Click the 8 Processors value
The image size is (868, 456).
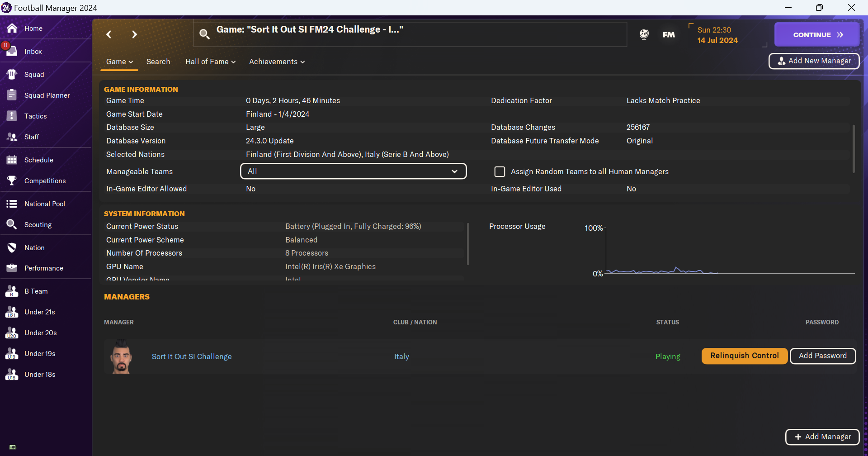point(307,253)
